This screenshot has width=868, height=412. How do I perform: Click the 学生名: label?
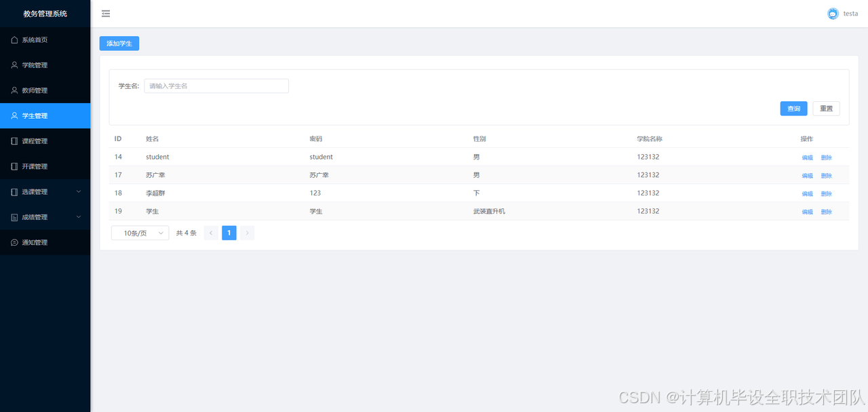[129, 86]
